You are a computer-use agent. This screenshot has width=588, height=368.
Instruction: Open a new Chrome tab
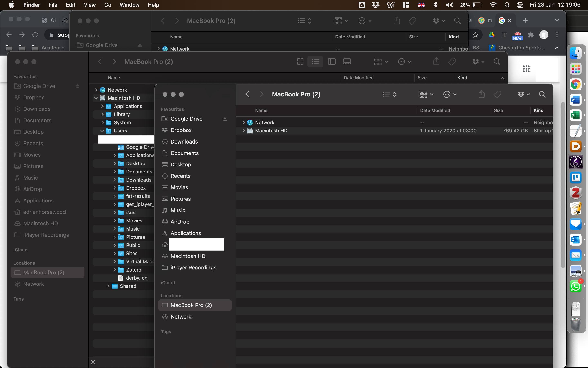(525, 20)
